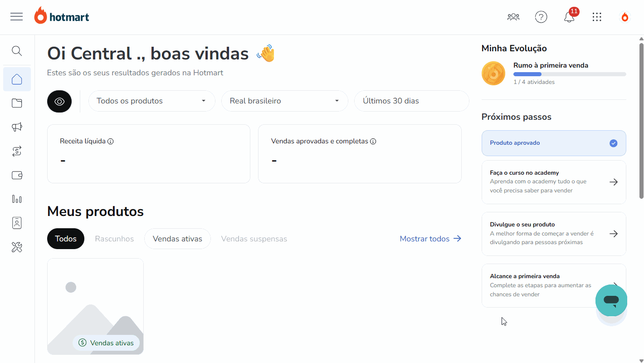This screenshot has width=644, height=363.
Task: Open the Todos os produtos dropdown
Action: [x=151, y=101]
